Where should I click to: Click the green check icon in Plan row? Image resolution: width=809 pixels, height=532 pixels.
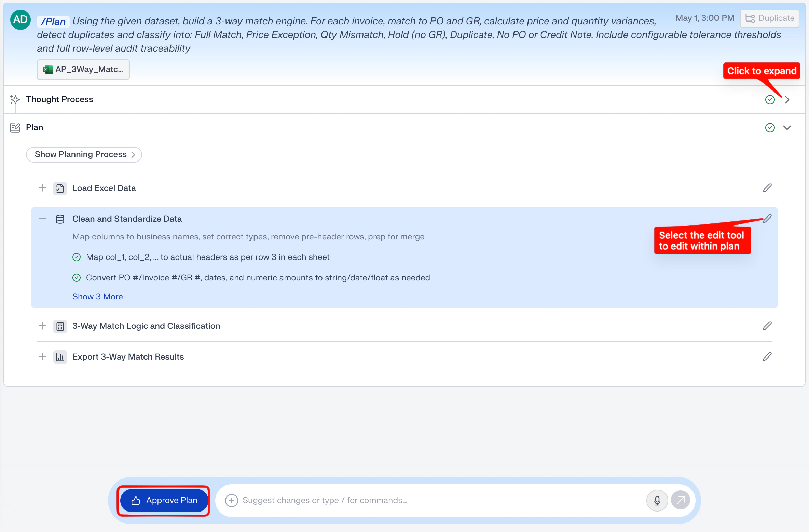(770, 128)
